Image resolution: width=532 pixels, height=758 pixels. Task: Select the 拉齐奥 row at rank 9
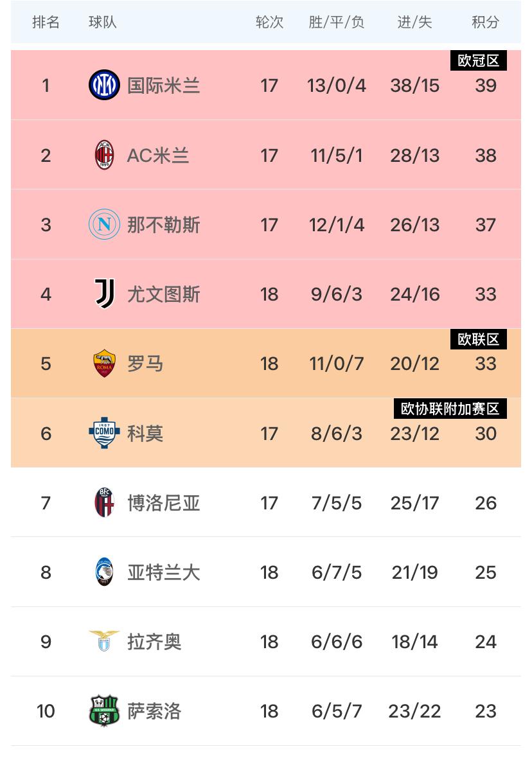(266, 642)
